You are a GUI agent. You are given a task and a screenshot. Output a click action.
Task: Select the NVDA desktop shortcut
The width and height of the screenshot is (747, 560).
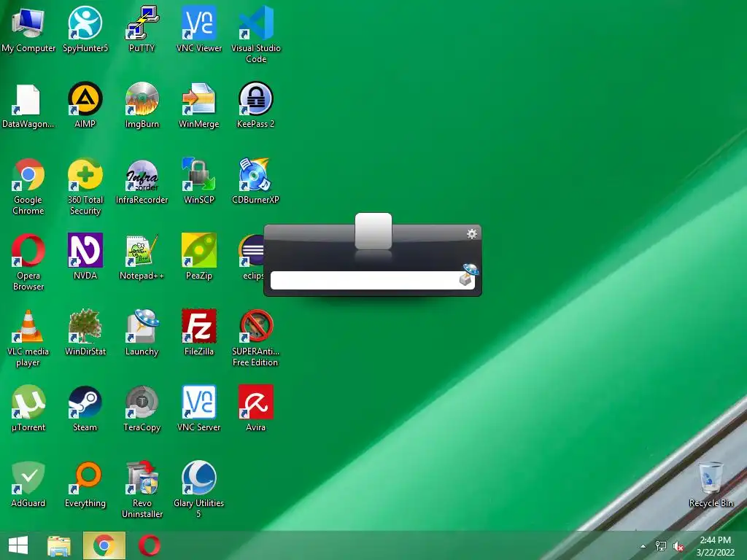85,257
